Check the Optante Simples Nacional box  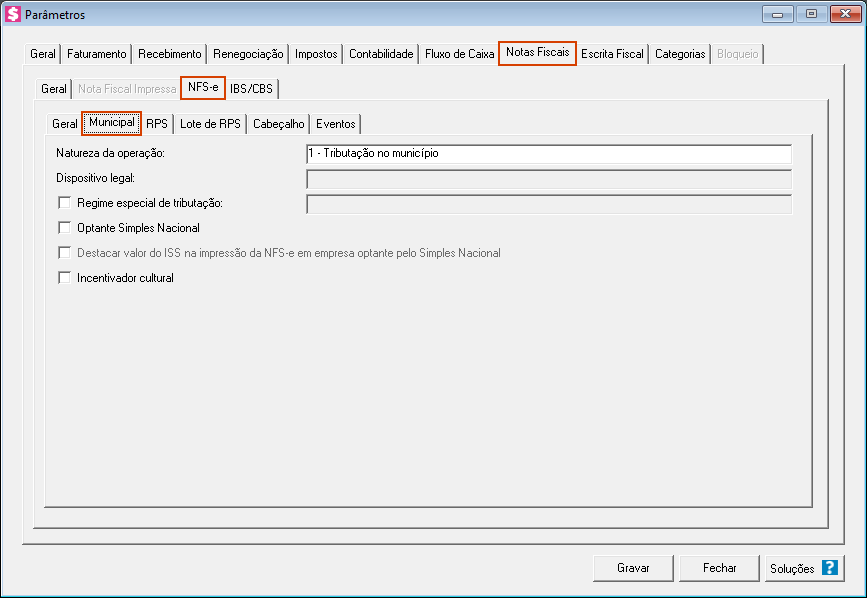[x=65, y=228]
